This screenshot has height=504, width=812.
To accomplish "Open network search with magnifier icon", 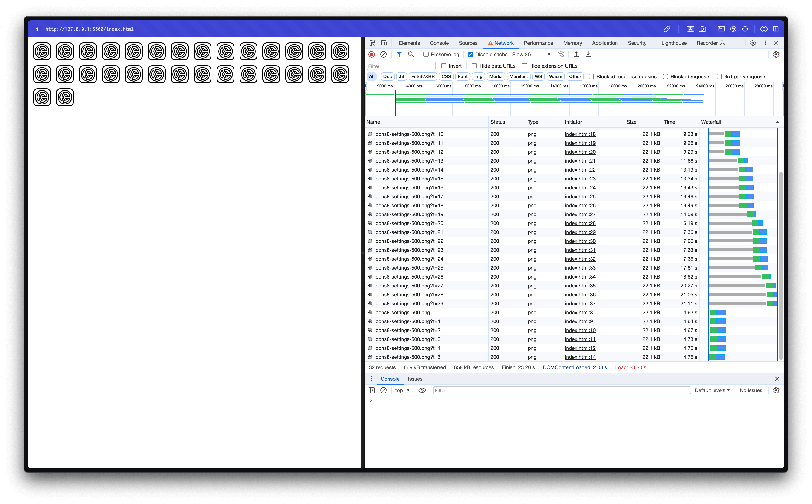I will tap(411, 54).
